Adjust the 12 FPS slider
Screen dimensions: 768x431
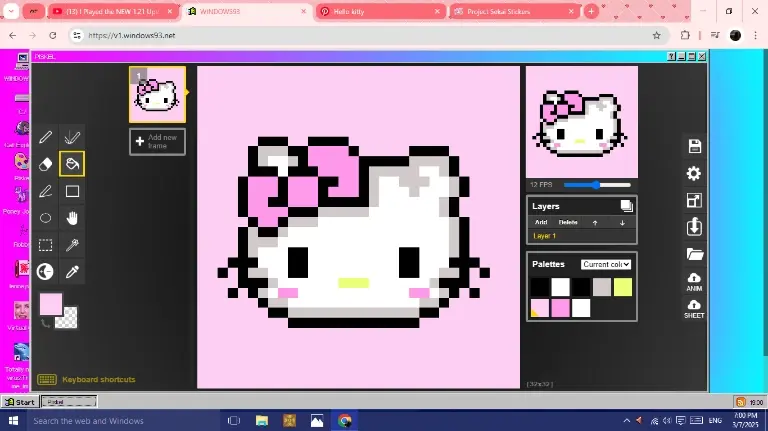point(597,185)
